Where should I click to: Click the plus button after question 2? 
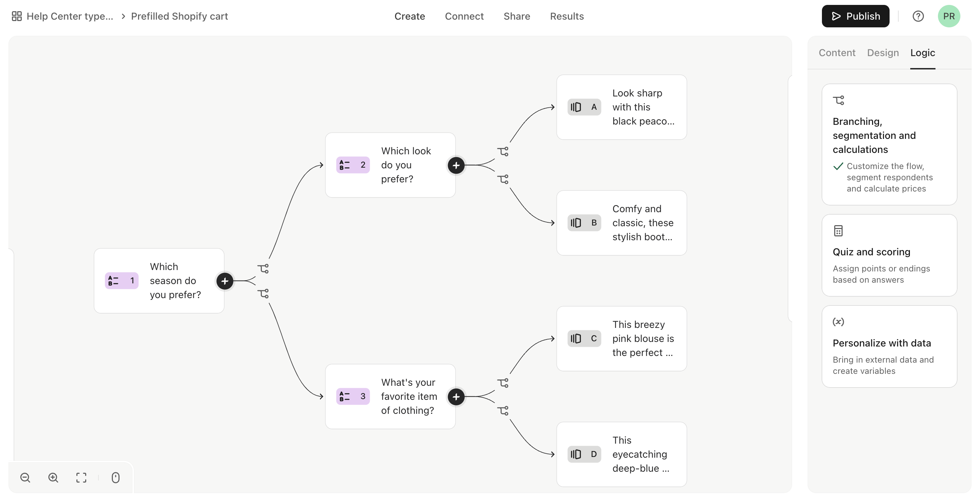456,165
